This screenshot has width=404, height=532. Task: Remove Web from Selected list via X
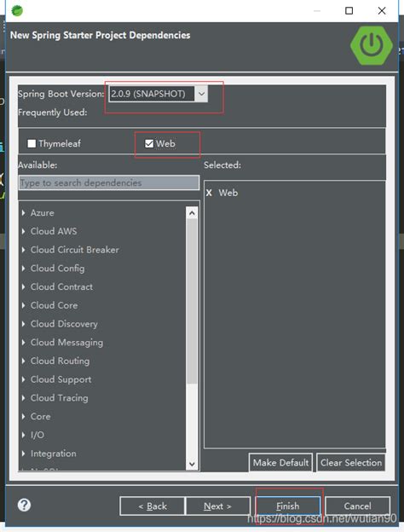coord(209,193)
